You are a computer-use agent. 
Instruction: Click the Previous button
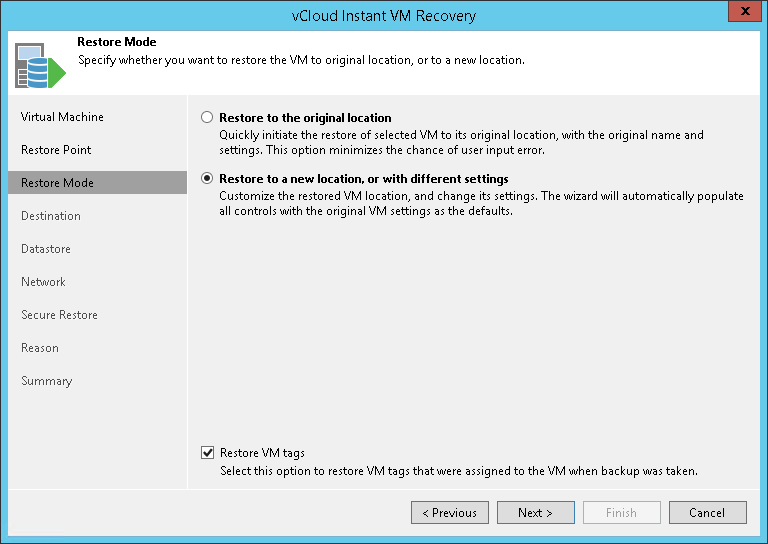click(x=450, y=513)
